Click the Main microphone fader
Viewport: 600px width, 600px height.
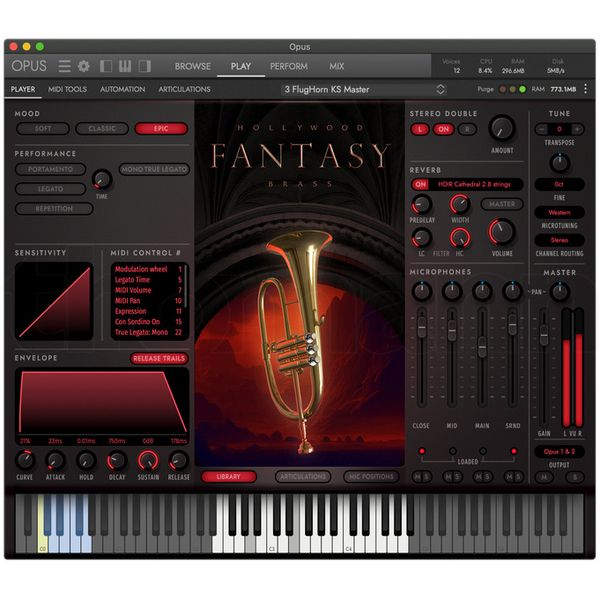(482, 347)
